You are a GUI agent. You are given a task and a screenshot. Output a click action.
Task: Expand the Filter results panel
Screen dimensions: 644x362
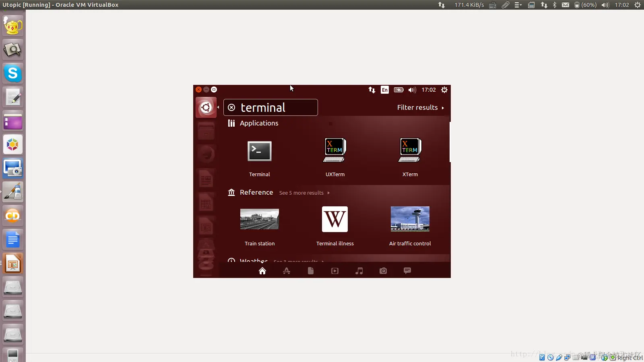point(421,107)
